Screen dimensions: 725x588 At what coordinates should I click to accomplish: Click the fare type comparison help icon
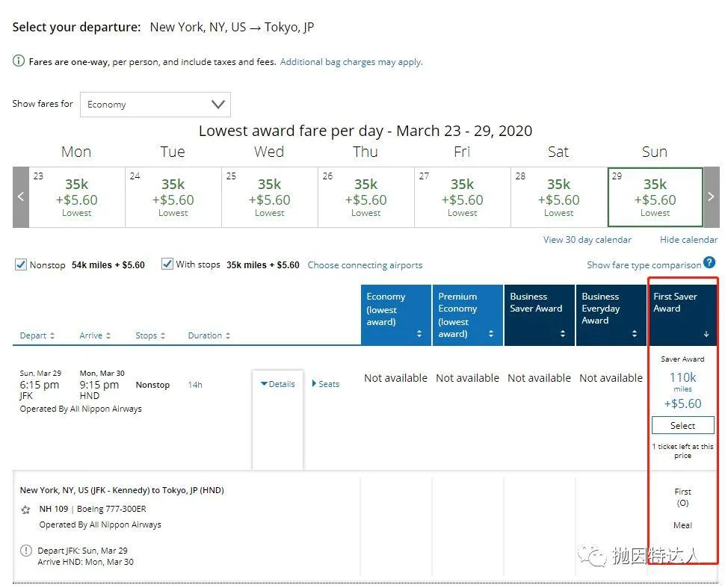(x=709, y=262)
